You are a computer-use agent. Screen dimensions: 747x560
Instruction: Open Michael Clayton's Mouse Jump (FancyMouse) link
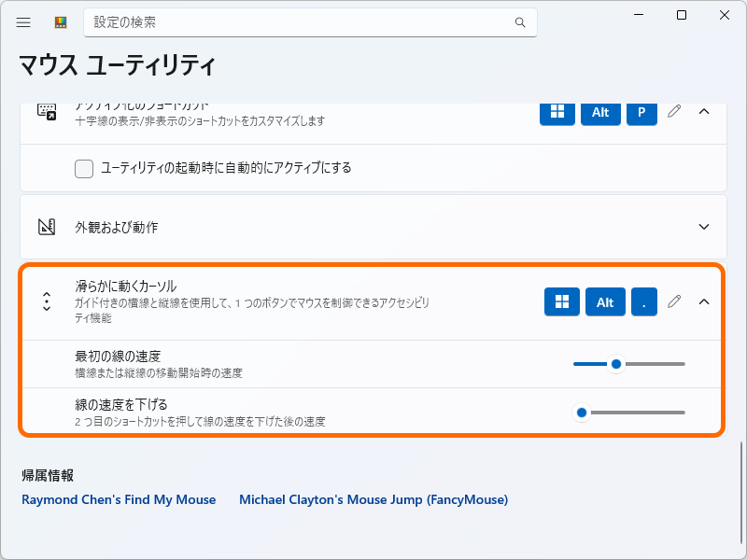point(373,499)
